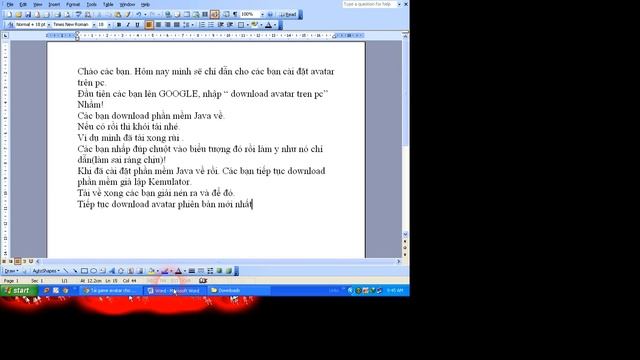
Task: Switch to Tai game avatar browser taskbar button
Action: (111, 291)
